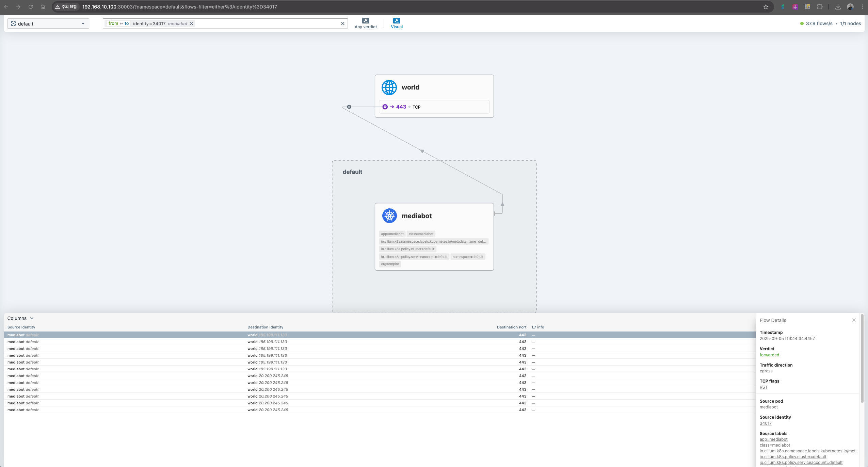Click the source identity 34017 link
Screen dimensions: 868x467
pos(765,423)
